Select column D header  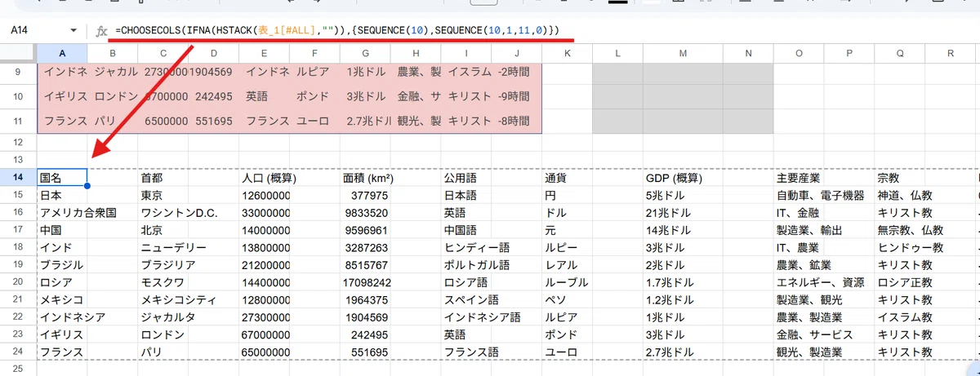pyautogui.click(x=213, y=52)
